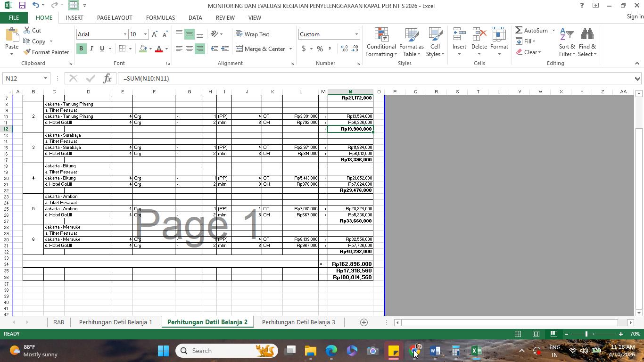The image size is (644, 362).
Task: Open the INSERT tab
Action: (74, 17)
